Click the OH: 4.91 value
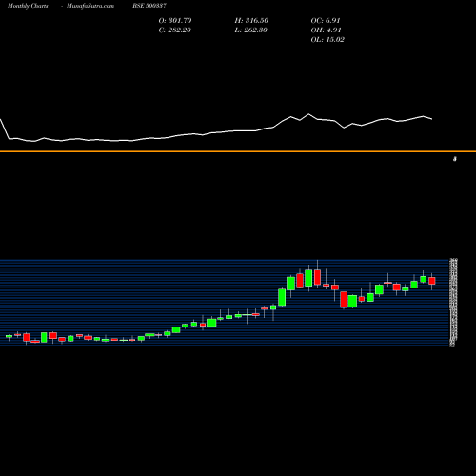476x476 pixels. point(326,30)
